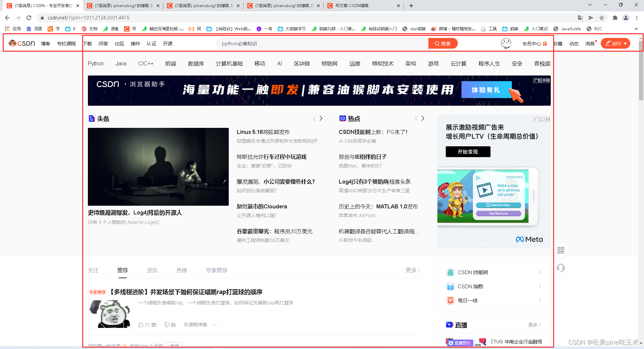Open the browser extensions puzzle icon

(615, 18)
